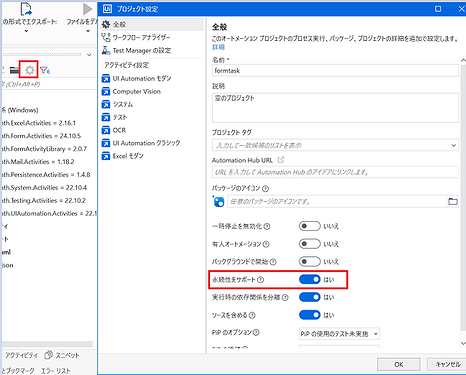Image resolution: width=466 pixels, height=375 pixels.
Task: Show info icon for 有人オートメーション
Action: pos(266,244)
